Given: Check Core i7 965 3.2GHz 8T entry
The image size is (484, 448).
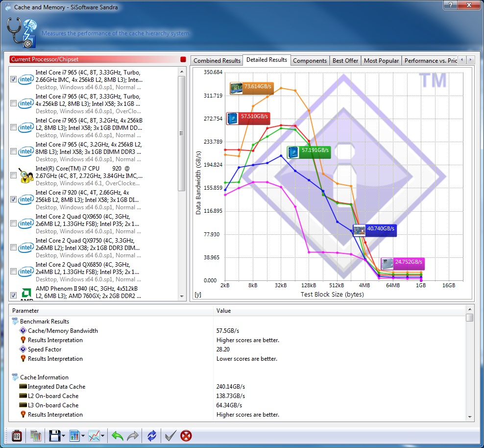Looking at the screenshot, I should click(13, 127).
